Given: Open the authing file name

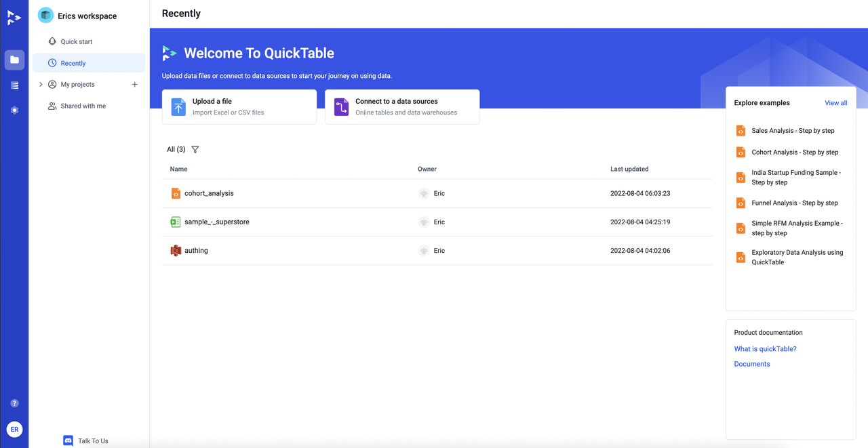Looking at the screenshot, I should pos(196,251).
